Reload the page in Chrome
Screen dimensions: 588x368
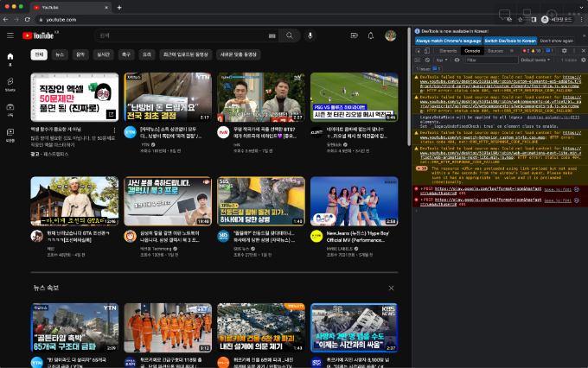point(28,20)
